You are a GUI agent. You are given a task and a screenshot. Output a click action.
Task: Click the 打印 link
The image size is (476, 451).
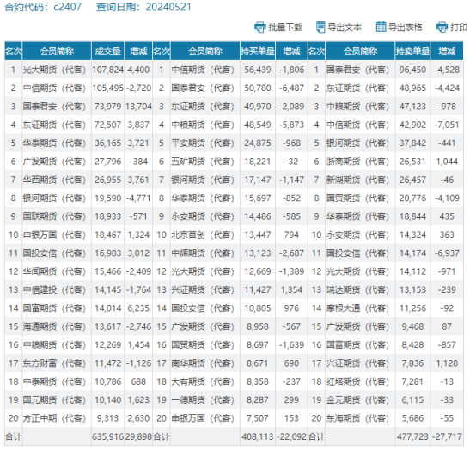459,27
